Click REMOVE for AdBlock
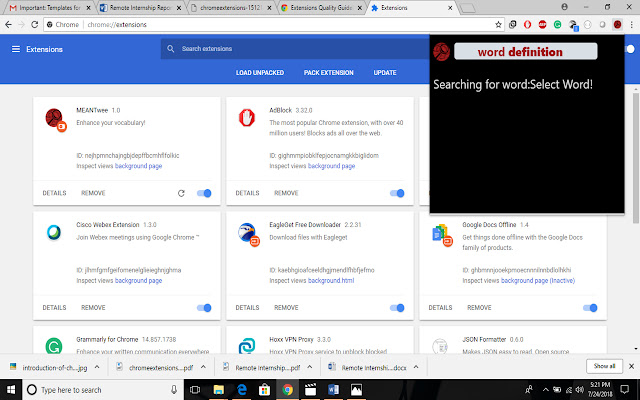The width and height of the screenshot is (640, 400). [286, 193]
